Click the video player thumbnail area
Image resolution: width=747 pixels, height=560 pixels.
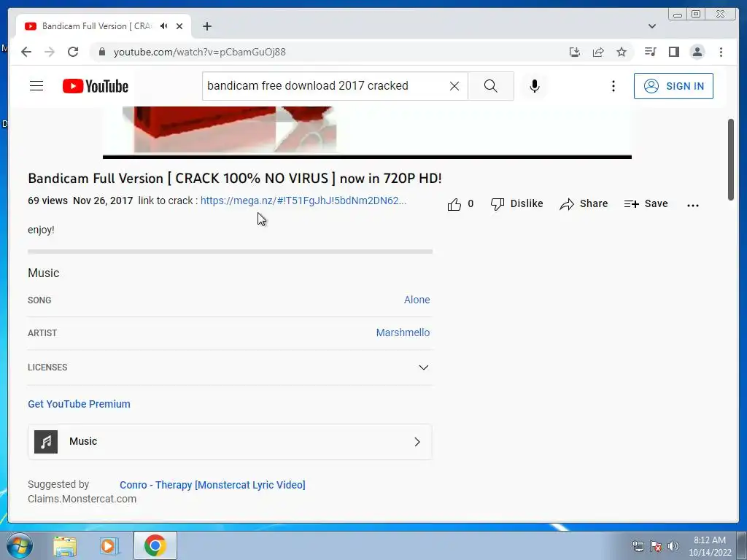367,131
